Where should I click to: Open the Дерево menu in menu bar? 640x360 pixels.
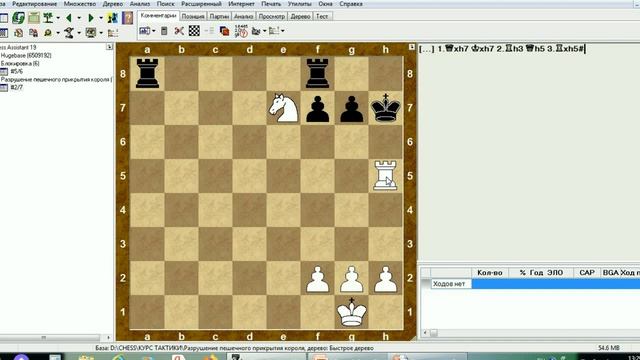(x=113, y=4)
